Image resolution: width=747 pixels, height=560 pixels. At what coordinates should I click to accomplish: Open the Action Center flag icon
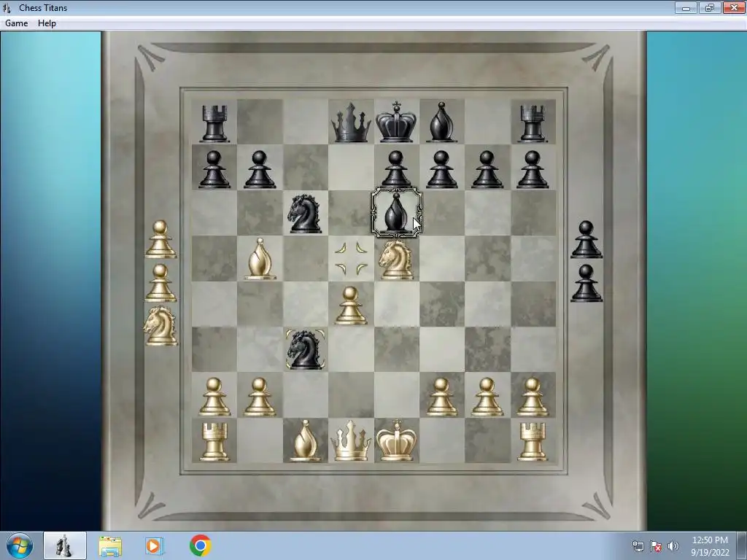point(656,546)
